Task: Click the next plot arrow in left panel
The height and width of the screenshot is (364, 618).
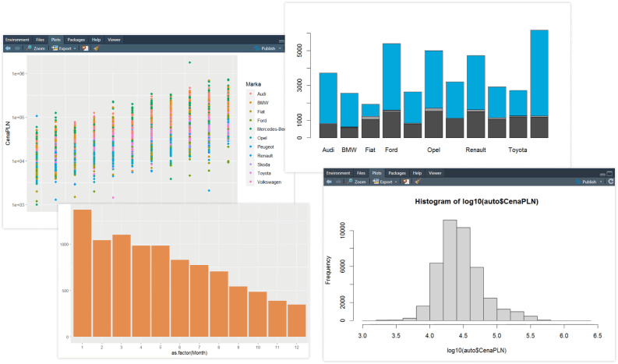Action: [x=19, y=48]
